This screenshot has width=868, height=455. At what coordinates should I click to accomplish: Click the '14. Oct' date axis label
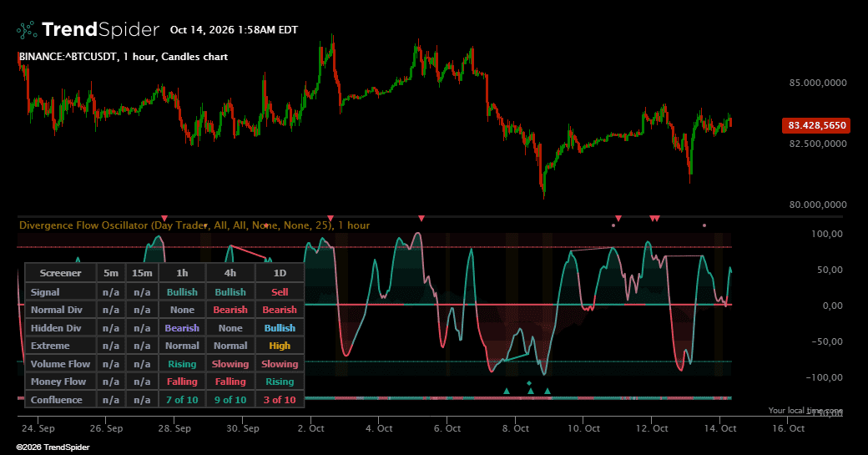(x=719, y=428)
